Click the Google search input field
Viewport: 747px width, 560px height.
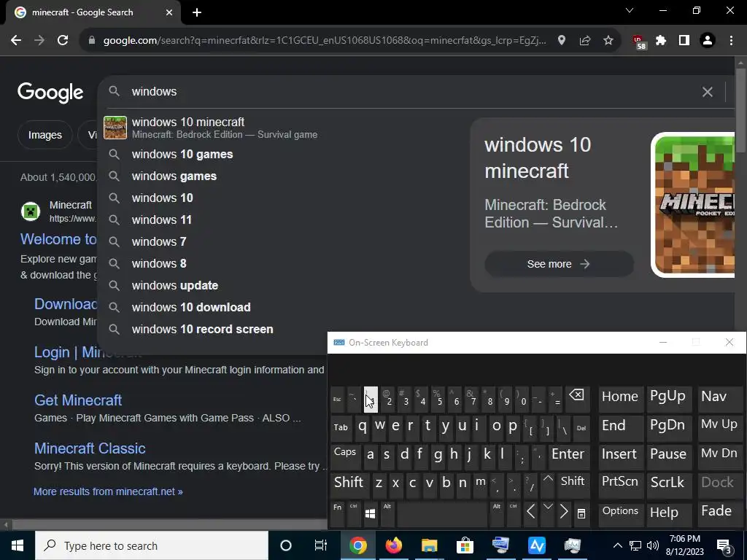coord(410,92)
